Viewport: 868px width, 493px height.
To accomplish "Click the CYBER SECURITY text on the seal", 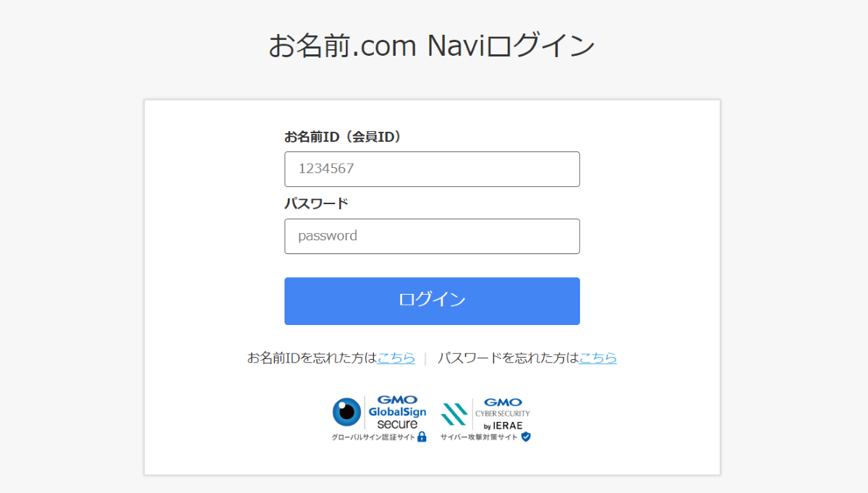I will [503, 413].
